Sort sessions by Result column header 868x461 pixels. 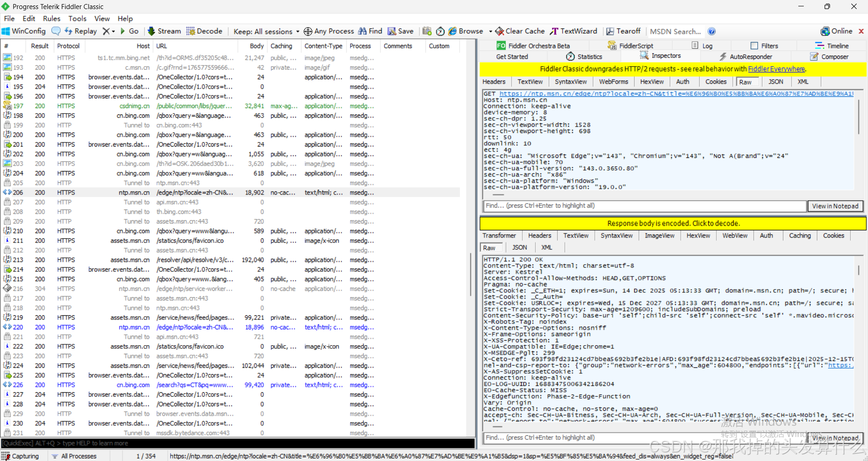(x=40, y=46)
